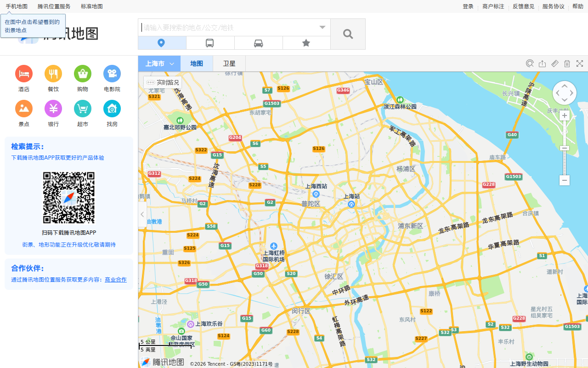
Task: Switch search mode to bus transit
Action: [x=210, y=42]
